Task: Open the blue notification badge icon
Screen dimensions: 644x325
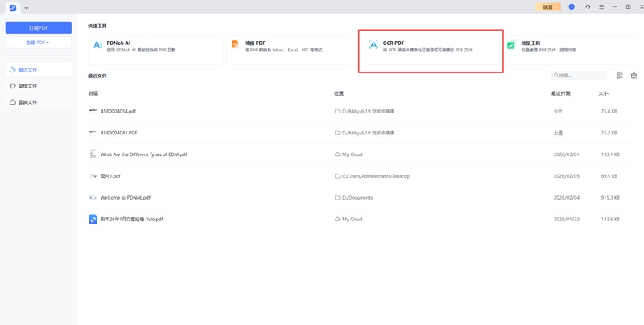Action: click(x=572, y=6)
